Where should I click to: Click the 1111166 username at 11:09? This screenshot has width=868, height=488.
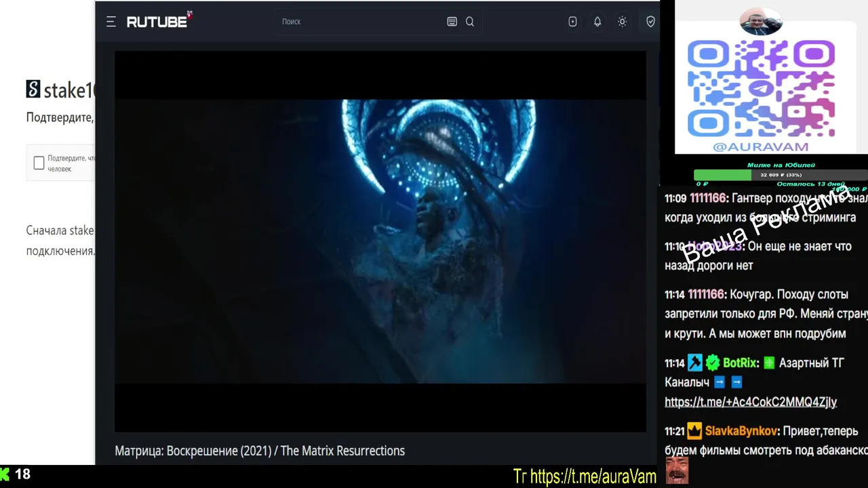click(708, 199)
